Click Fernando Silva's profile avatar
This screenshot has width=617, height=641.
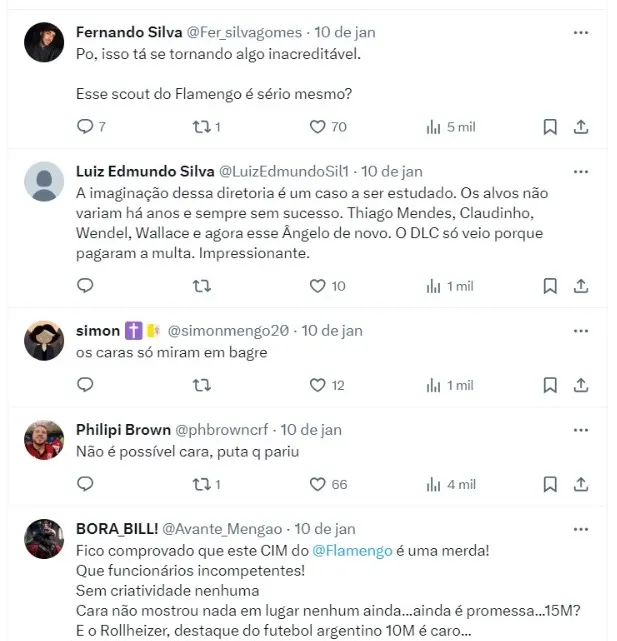pos(44,42)
